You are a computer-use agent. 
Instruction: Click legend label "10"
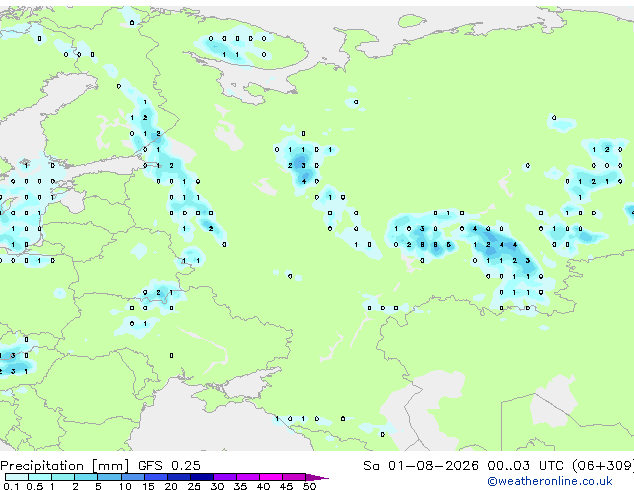coord(125,486)
